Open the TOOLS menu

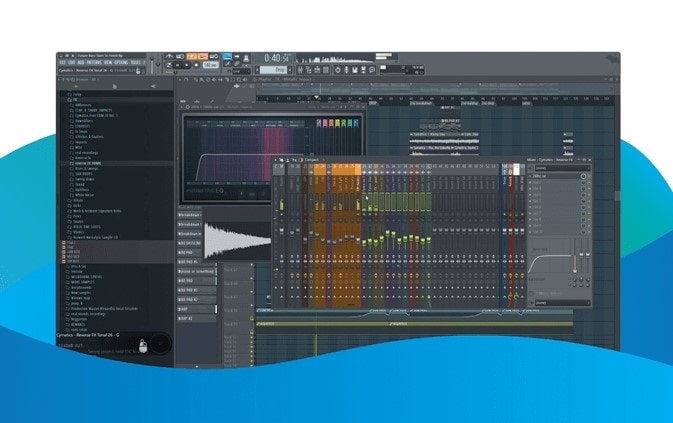point(136,62)
